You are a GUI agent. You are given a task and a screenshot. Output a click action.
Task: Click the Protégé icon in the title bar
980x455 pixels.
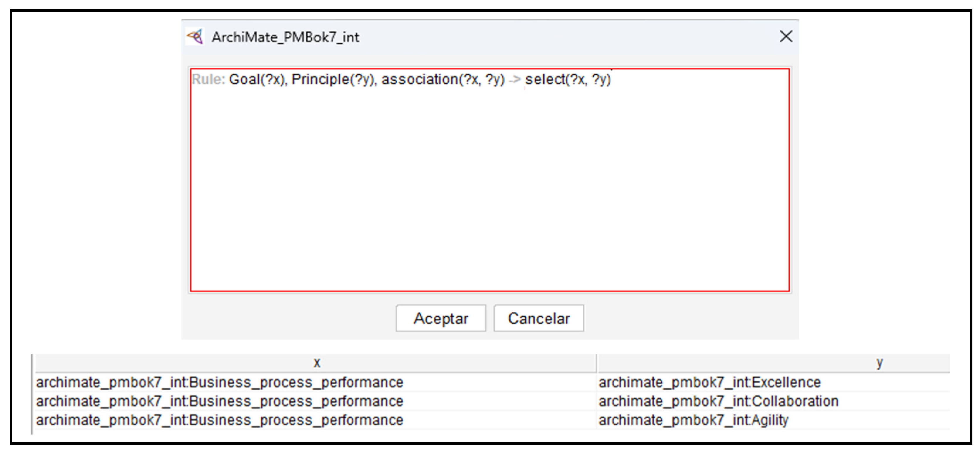coord(195,37)
